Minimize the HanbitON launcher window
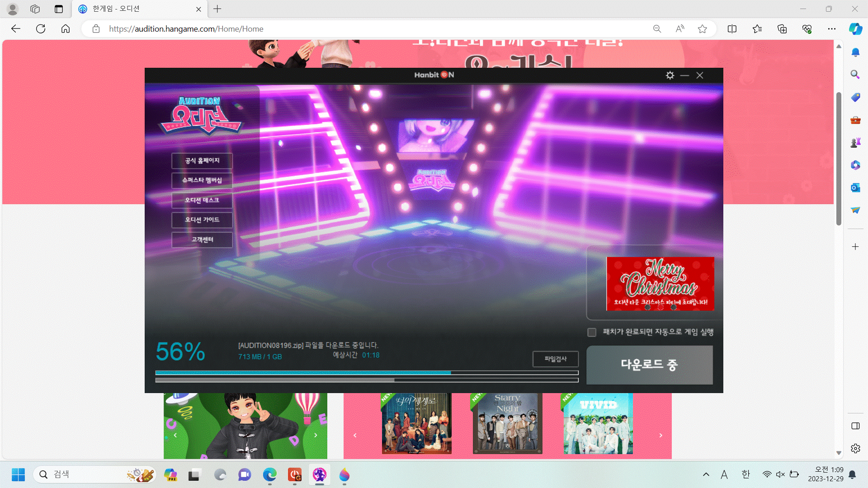Screen dimensions: 868x488 (684, 75)
